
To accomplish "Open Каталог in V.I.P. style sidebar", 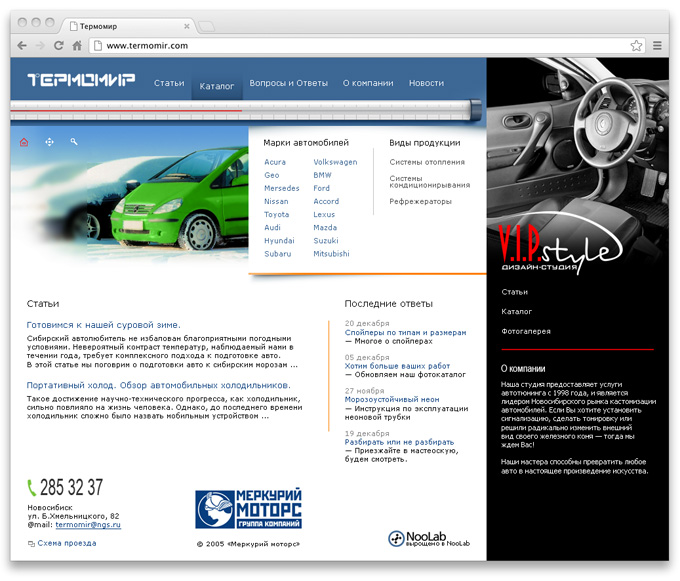I will [x=516, y=312].
